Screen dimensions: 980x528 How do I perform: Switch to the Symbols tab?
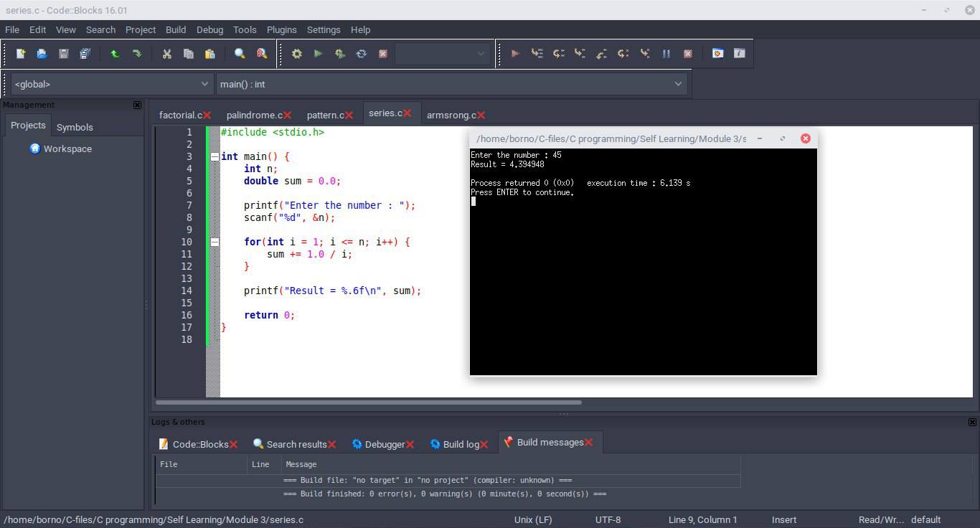point(75,127)
